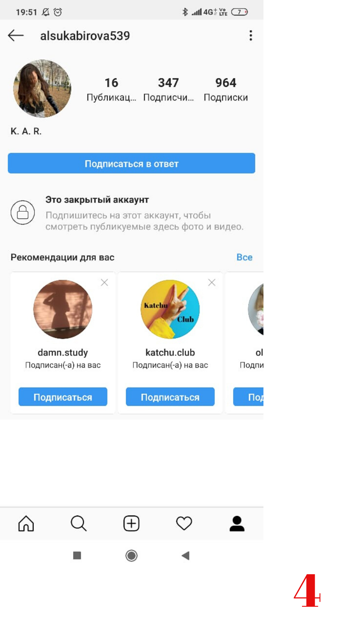The width and height of the screenshot is (362, 644).
Task: Tap the Android back triangle button
Action: tap(185, 556)
